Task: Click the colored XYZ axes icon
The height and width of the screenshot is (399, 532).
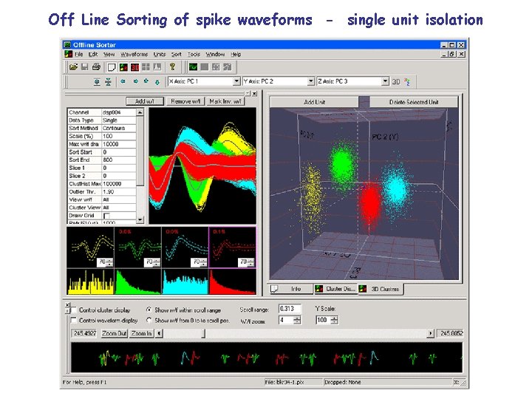Action: (x=407, y=82)
